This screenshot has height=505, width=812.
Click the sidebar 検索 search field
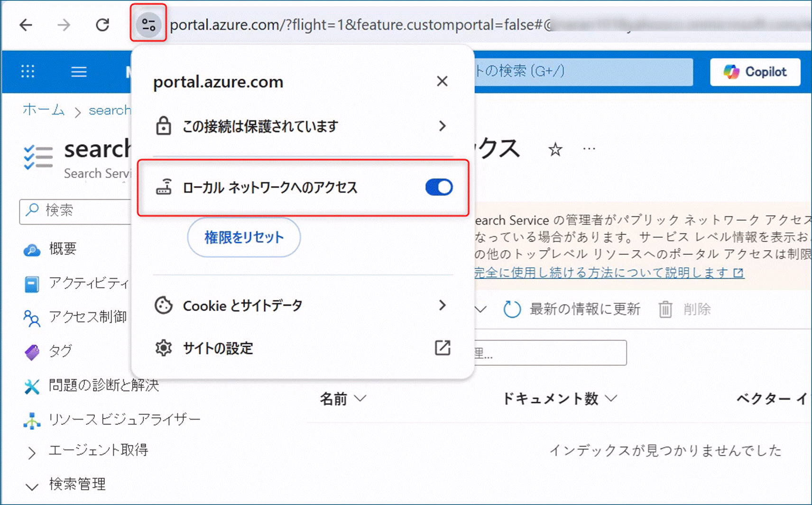tap(76, 211)
